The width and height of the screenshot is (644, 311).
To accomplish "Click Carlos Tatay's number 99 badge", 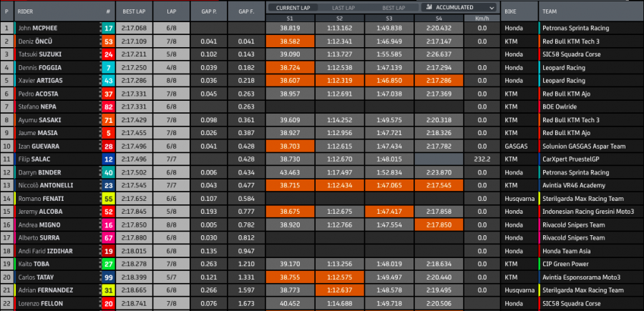I will (x=108, y=276).
